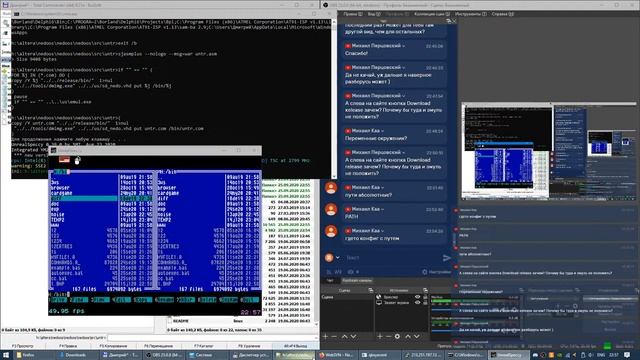
Task: Open OBS taskbar button
Action: click(x=164, y=355)
